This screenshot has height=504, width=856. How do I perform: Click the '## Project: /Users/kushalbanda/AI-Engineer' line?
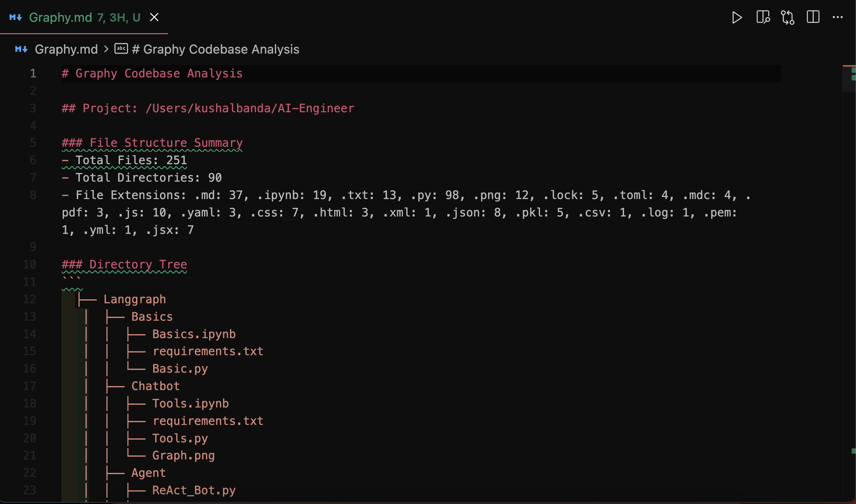[208, 108]
